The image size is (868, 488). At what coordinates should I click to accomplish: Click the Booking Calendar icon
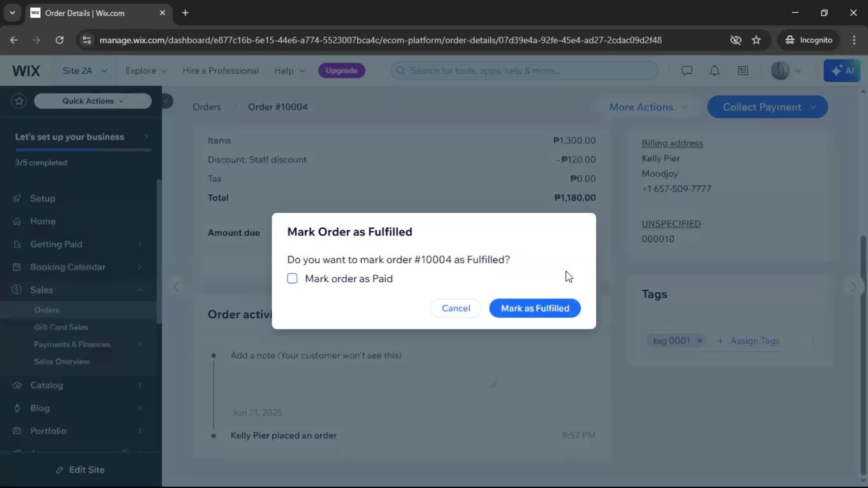coord(17,267)
